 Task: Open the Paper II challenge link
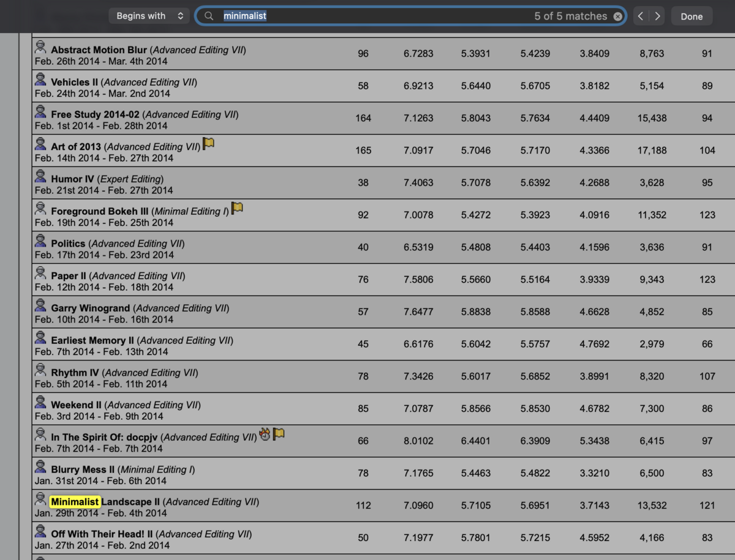[x=69, y=276]
